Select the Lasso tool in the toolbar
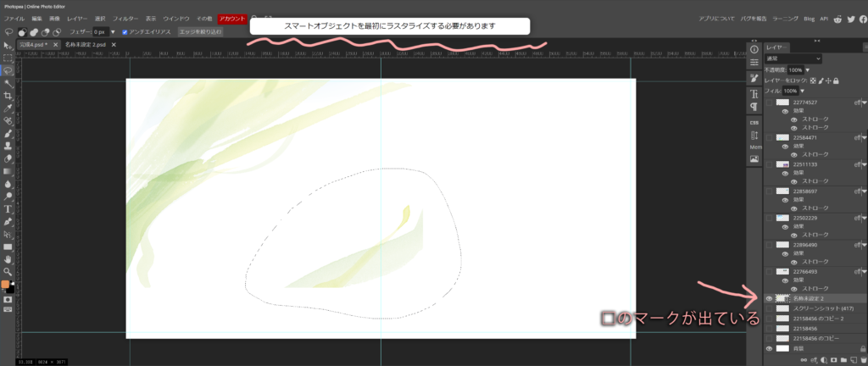The width and height of the screenshot is (868, 366). pos(8,70)
